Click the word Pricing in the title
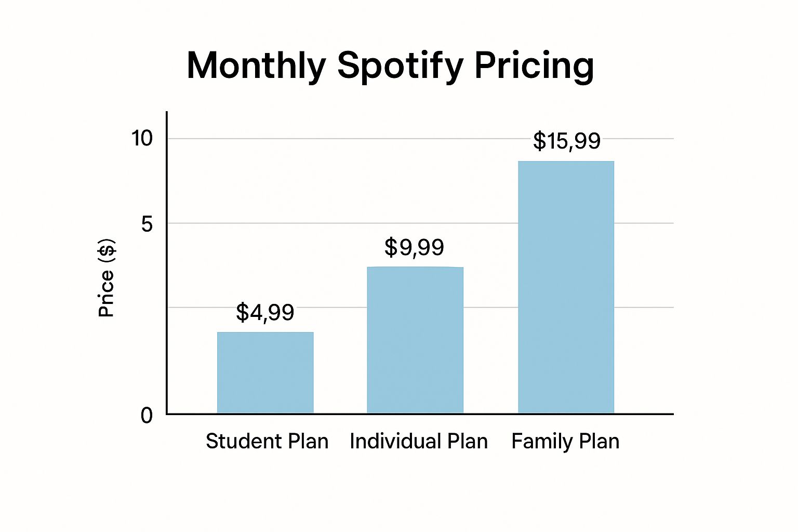Image resolution: width=798 pixels, height=532 pixels. [534, 66]
